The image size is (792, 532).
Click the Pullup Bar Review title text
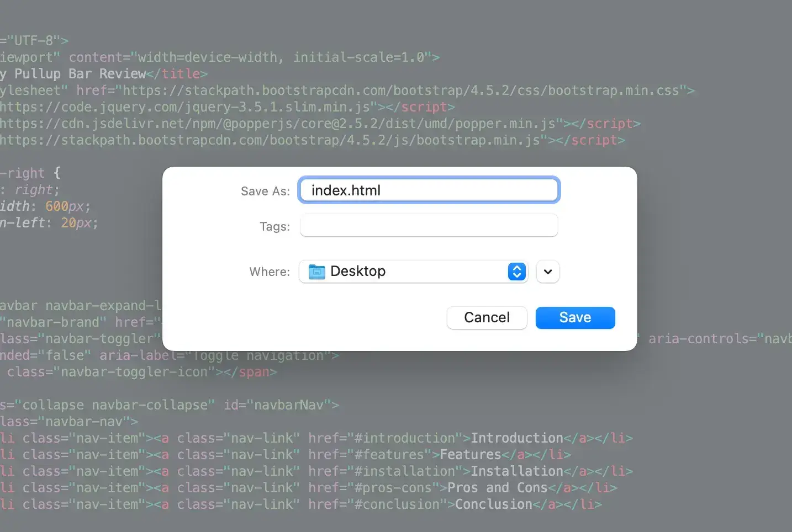click(x=72, y=73)
